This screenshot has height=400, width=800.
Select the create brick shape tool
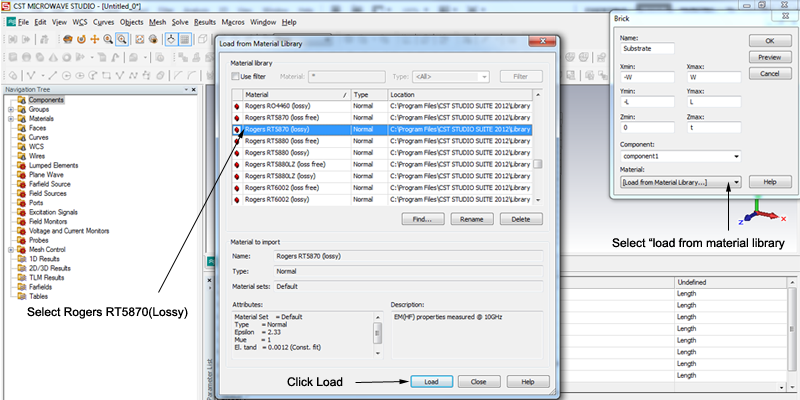tap(13, 57)
